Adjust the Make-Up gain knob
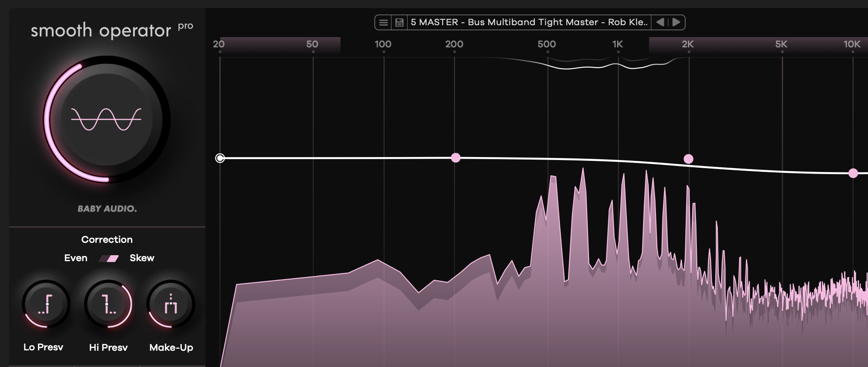Image resolution: width=868 pixels, height=367 pixels. point(171,304)
